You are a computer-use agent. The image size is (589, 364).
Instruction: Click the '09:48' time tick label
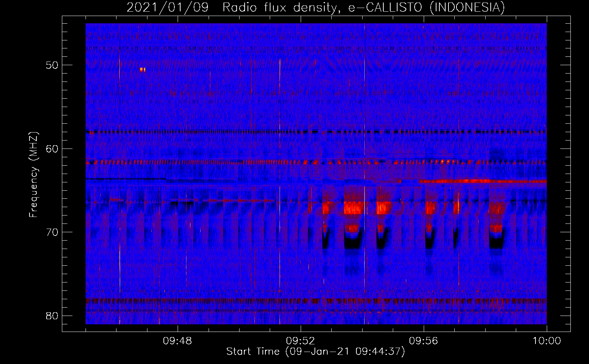click(x=177, y=341)
